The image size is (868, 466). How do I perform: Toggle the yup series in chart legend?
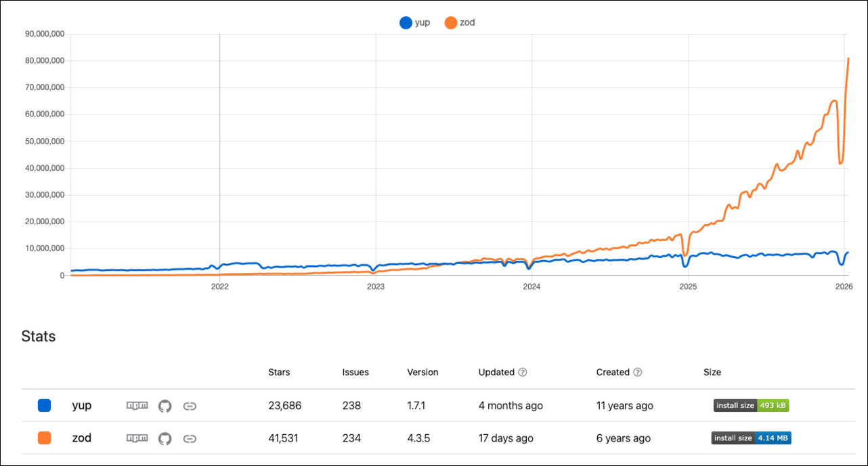[x=414, y=22]
